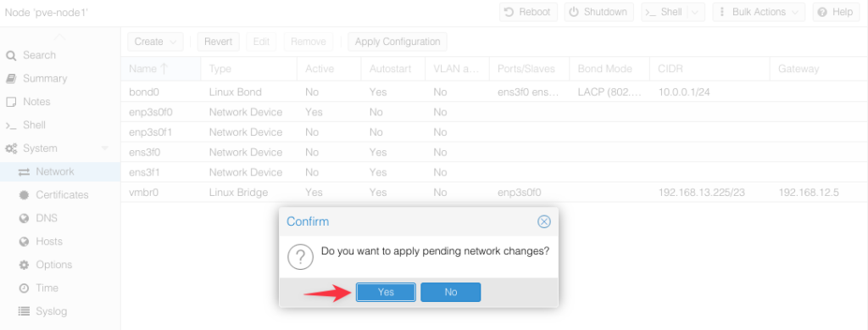Sort by the Type column header
This screenshot has height=330, width=868.
[248, 70]
